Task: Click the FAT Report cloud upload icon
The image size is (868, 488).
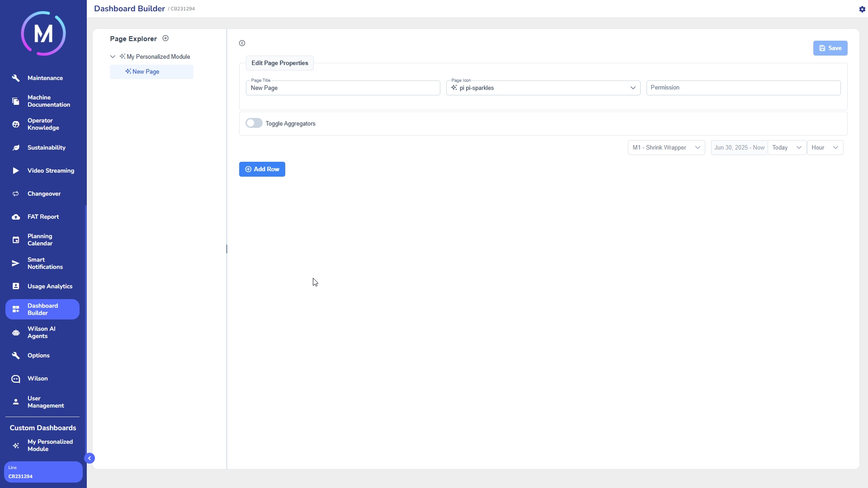Action: click(x=16, y=217)
